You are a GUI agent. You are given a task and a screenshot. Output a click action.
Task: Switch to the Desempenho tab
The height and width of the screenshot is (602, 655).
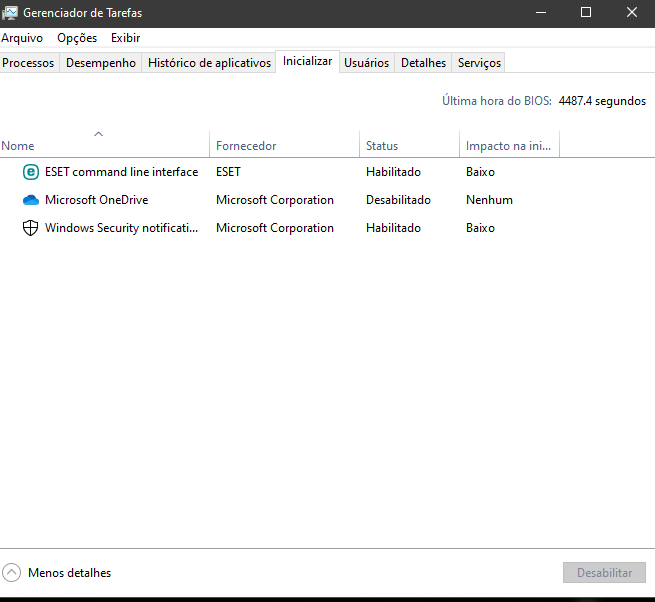101,63
